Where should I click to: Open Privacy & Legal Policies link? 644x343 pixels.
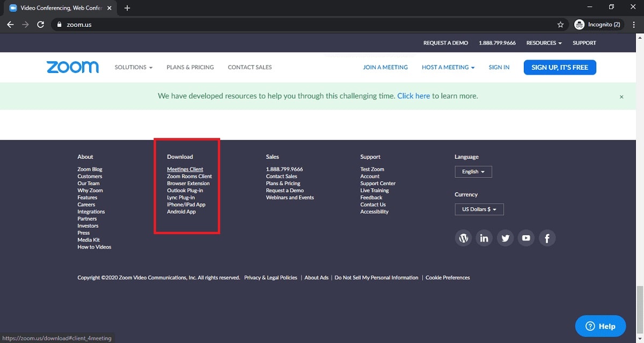[270, 278]
